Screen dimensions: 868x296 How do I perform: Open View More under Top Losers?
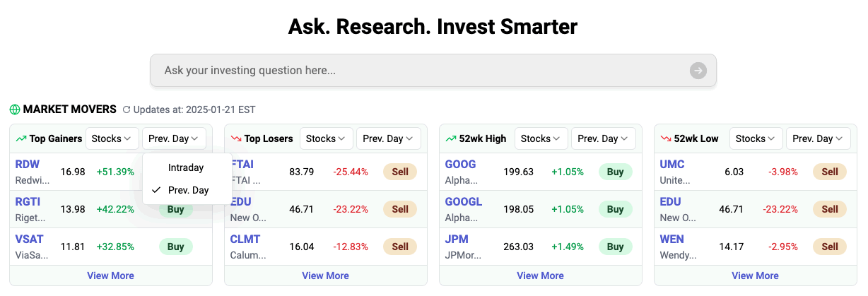[325, 276]
